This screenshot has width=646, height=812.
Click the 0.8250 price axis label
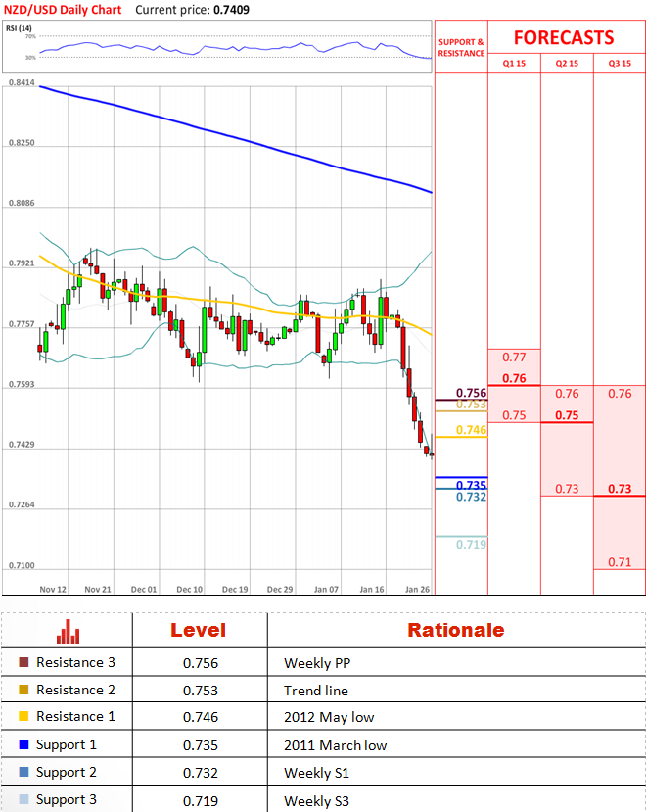[22, 143]
